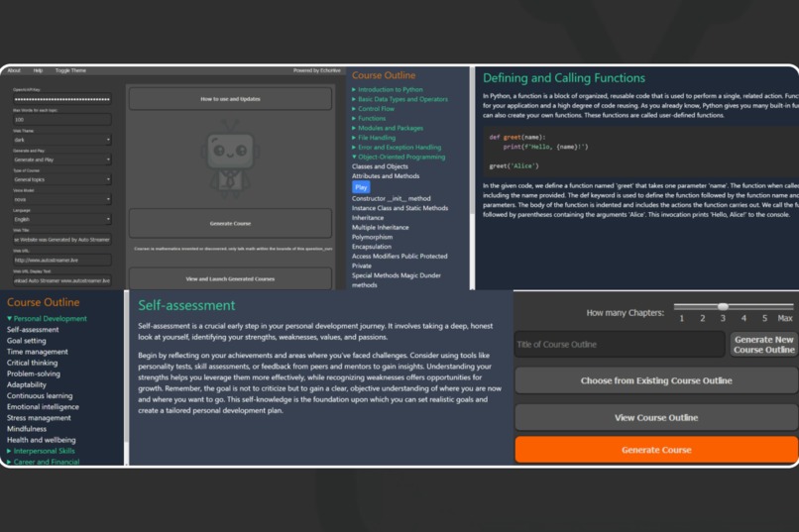
Task: Open the Language dropdown showing English
Action: click(x=62, y=219)
